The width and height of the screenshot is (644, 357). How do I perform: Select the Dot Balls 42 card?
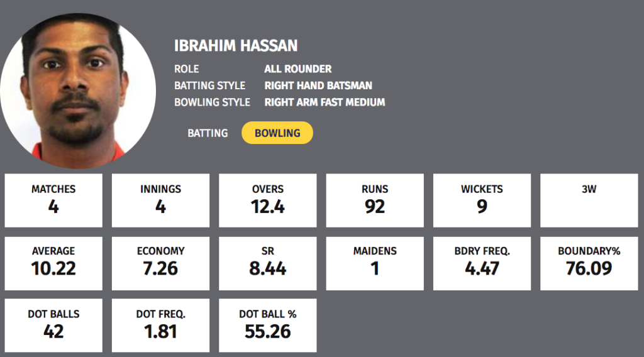coord(53,326)
